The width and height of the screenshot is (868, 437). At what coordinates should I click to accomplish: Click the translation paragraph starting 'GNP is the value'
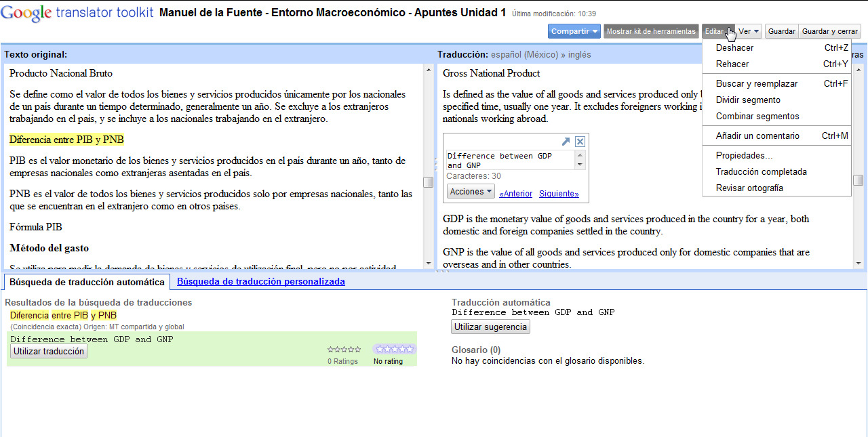626,258
